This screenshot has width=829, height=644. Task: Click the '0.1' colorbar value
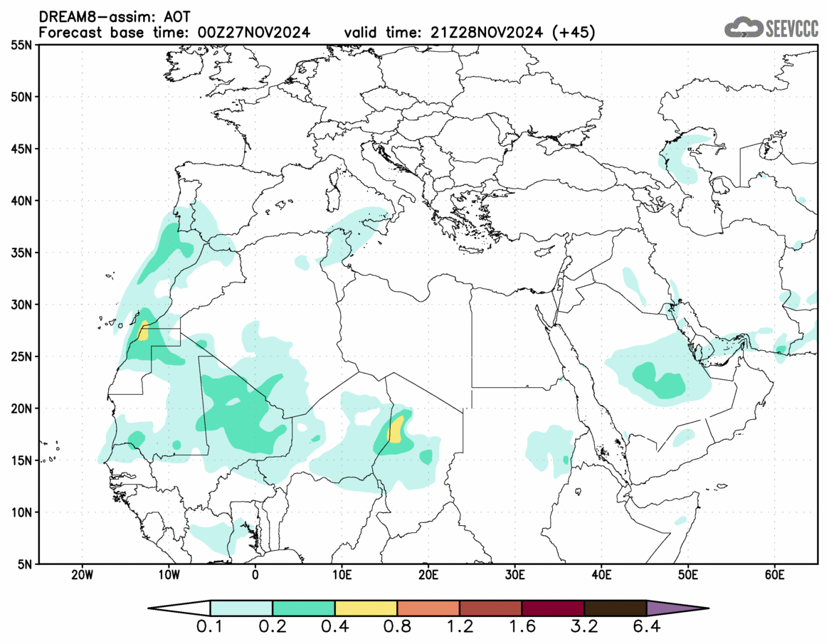210,627
